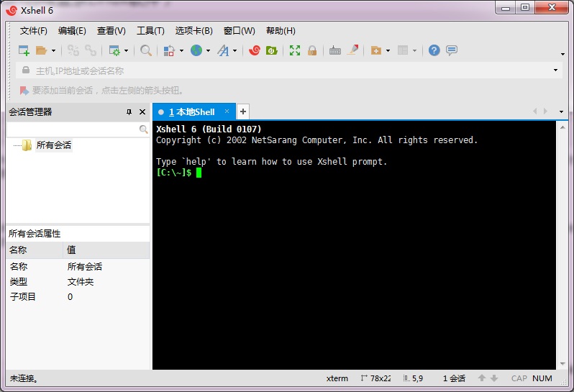Open the color scheme/layout icon

[x=169, y=50]
